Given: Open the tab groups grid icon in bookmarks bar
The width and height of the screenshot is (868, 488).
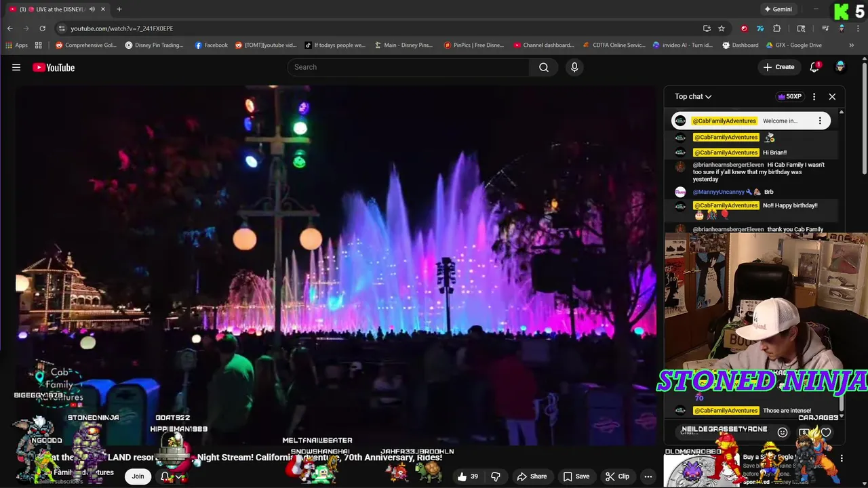Looking at the screenshot, I should (39, 45).
